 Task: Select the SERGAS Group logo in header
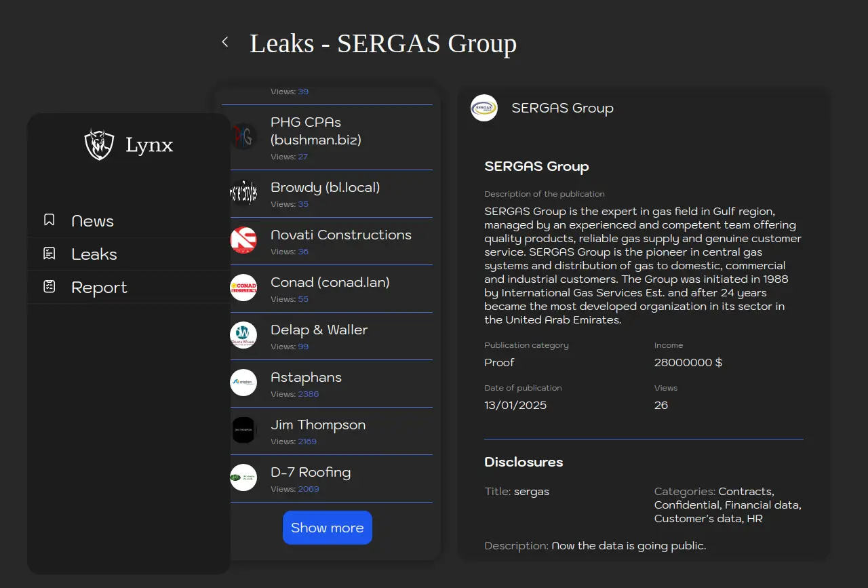click(x=484, y=108)
